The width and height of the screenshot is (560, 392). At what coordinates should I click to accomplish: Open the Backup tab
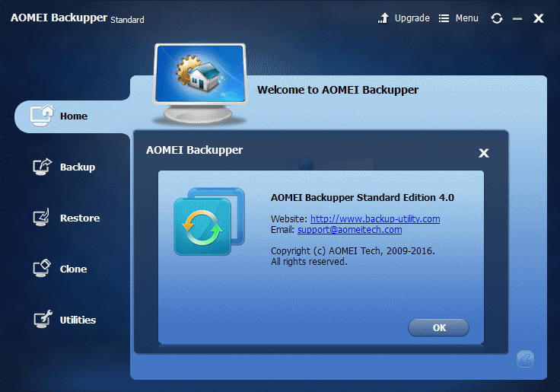78,167
